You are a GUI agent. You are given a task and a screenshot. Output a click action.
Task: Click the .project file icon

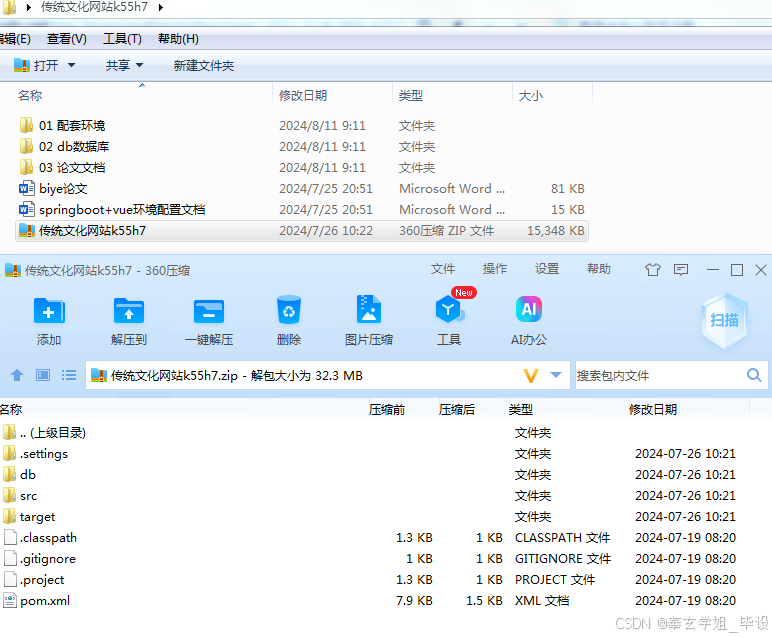pos(9,579)
